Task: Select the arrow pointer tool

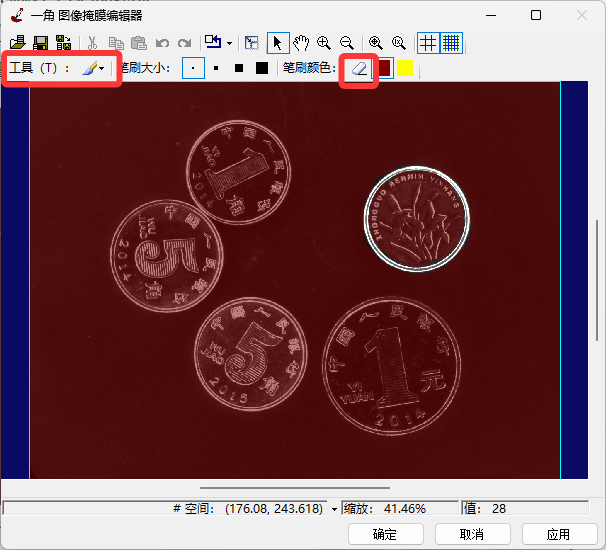Action: (277, 43)
